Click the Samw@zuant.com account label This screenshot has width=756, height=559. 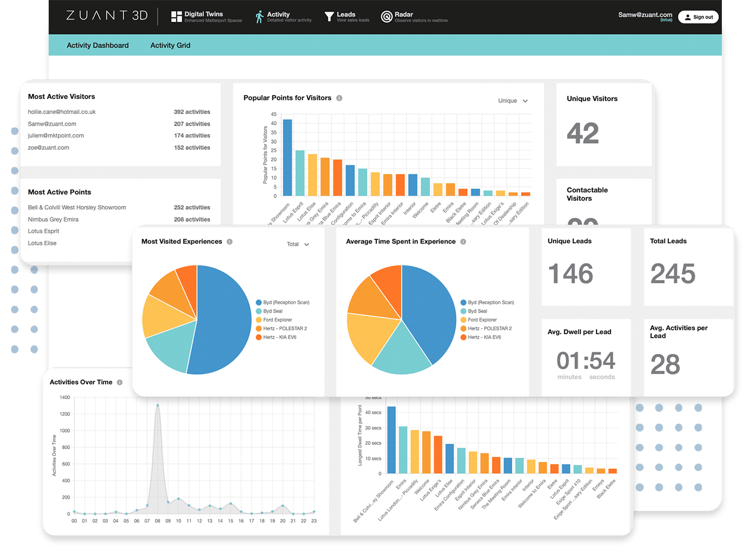(x=645, y=15)
